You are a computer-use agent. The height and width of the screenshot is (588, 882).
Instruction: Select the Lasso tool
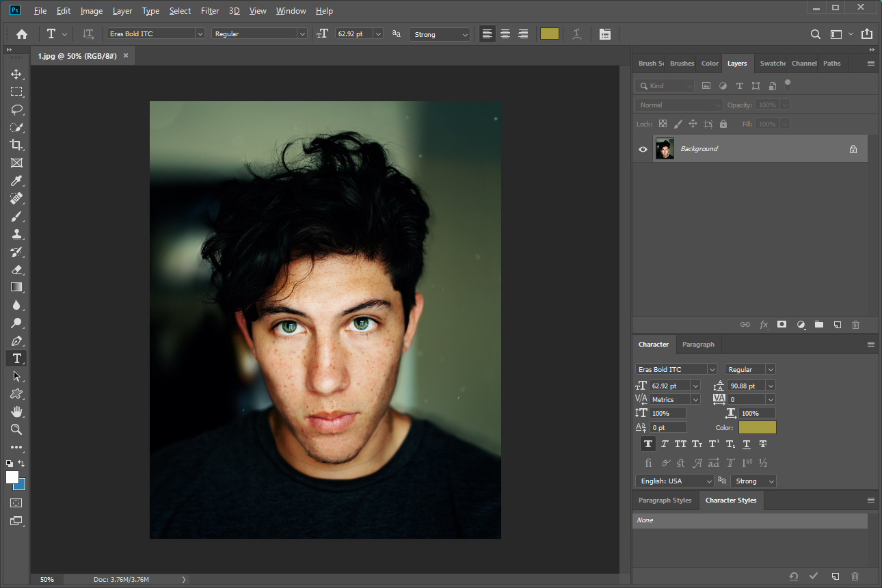coord(15,109)
